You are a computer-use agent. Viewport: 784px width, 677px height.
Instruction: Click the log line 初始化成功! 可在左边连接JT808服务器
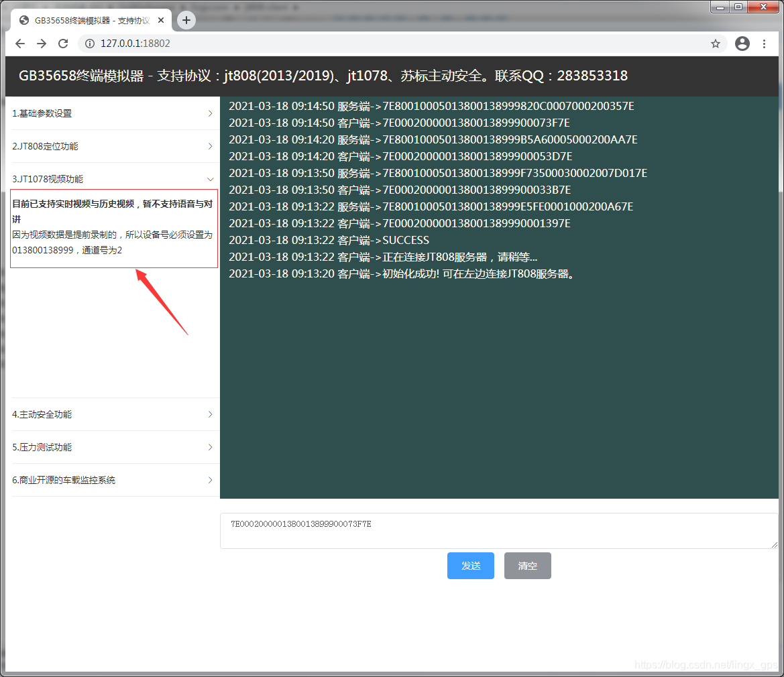click(x=402, y=273)
